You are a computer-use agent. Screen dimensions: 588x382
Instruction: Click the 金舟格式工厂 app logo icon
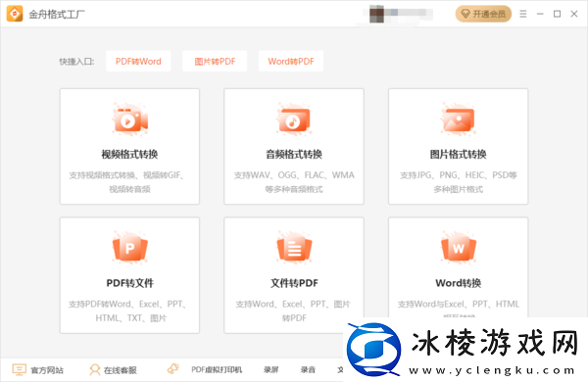(x=15, y=14)
